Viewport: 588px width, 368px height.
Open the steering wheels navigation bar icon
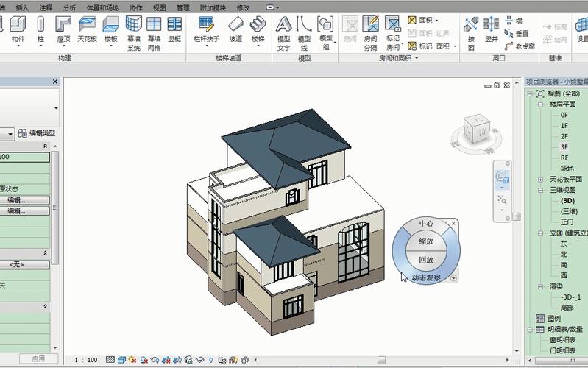coord(502,177)
